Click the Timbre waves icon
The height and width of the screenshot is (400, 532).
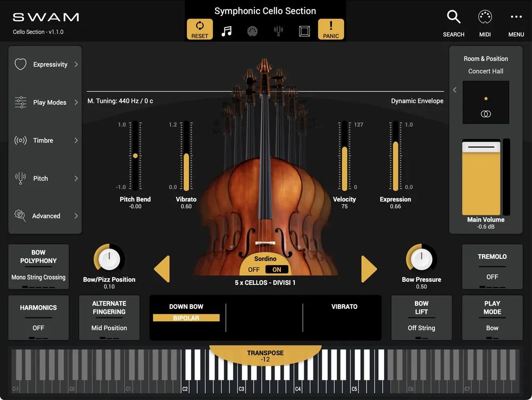coord(20,140)
